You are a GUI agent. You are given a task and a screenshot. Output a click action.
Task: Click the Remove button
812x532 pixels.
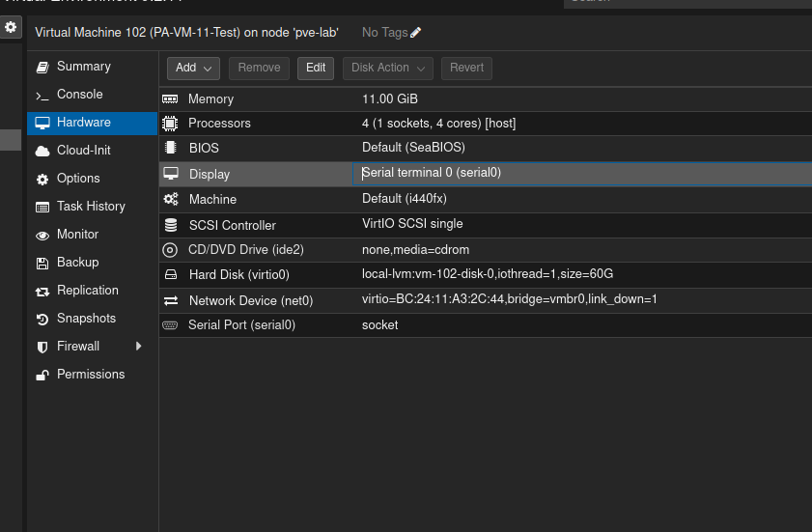(259, 68)
